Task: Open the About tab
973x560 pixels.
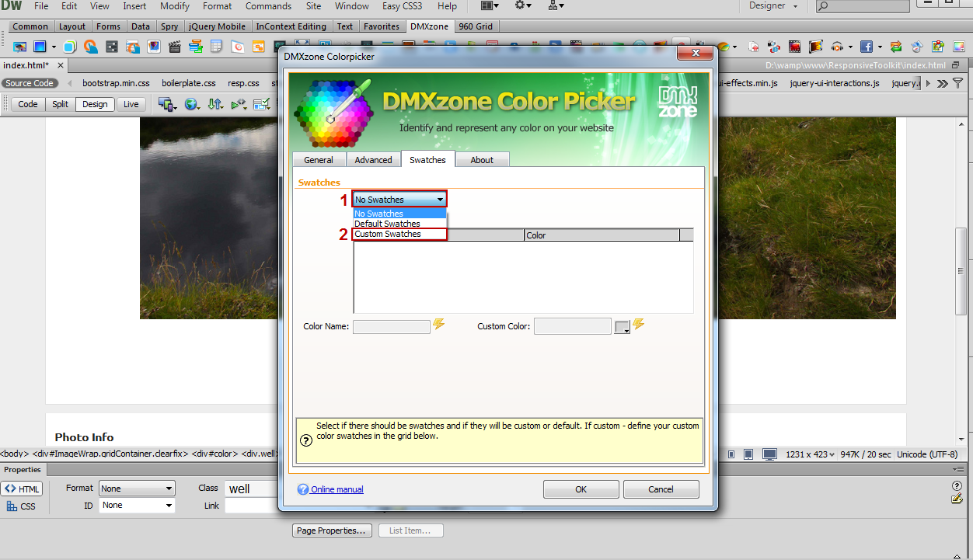Action: point(482,160)
